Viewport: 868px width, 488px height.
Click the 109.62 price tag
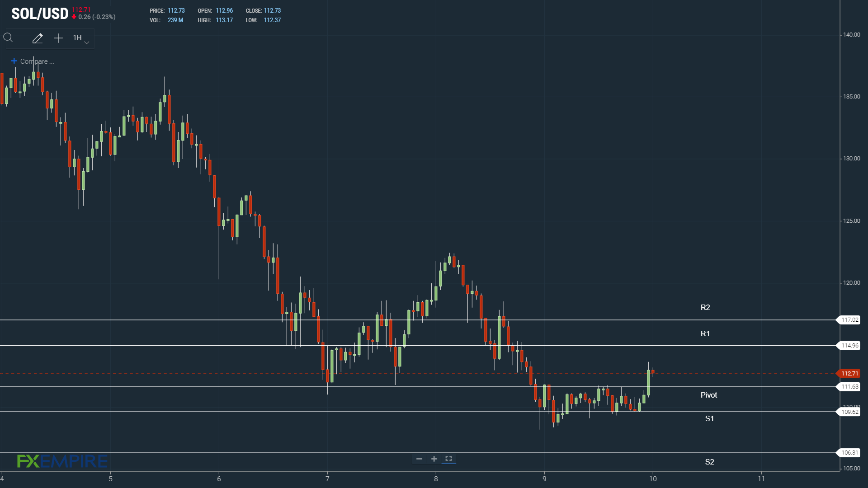click(849, 412)
